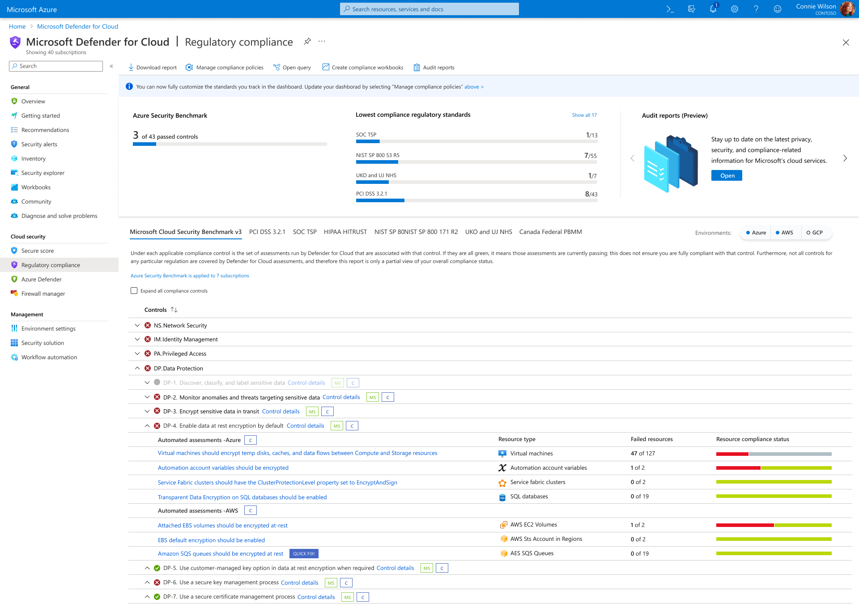Image resolution: width=859 pixels, height=616 pixels.
Task: Click Download report toolbar icon
Action: [131, 68]
